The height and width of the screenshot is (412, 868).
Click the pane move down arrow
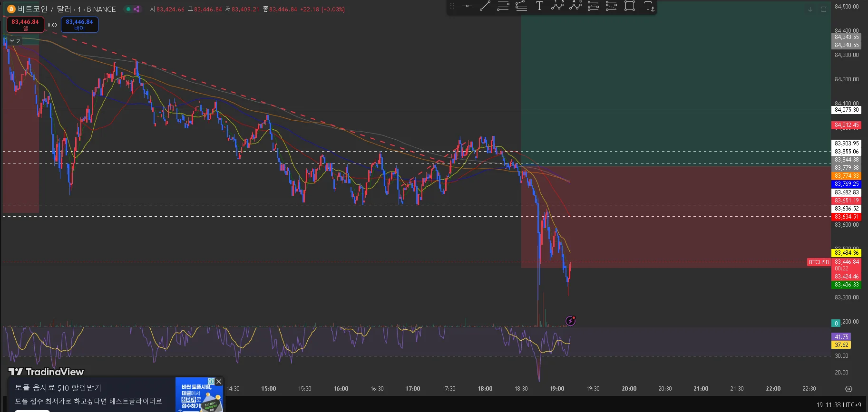point(810,9)
